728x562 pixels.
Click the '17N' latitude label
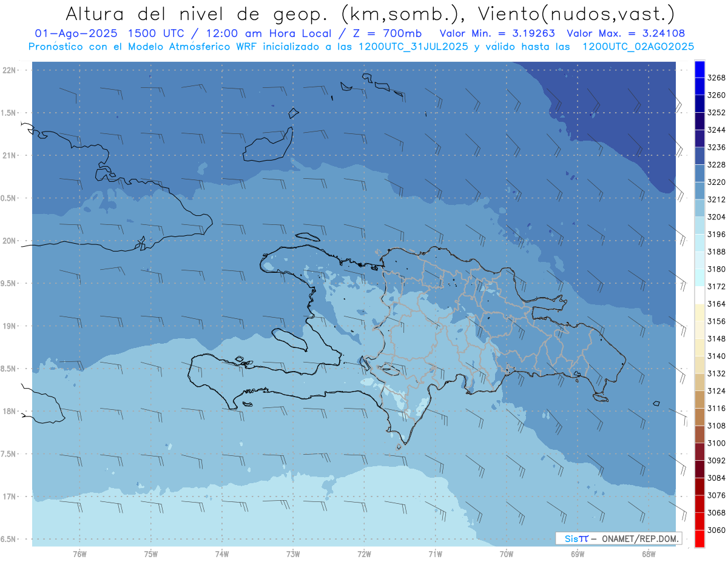8,497
